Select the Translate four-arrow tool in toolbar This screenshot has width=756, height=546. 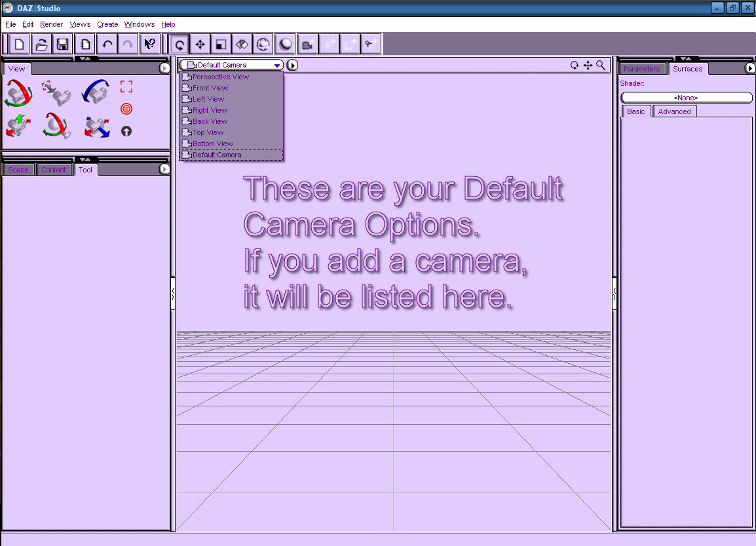(x=200, y=45)
